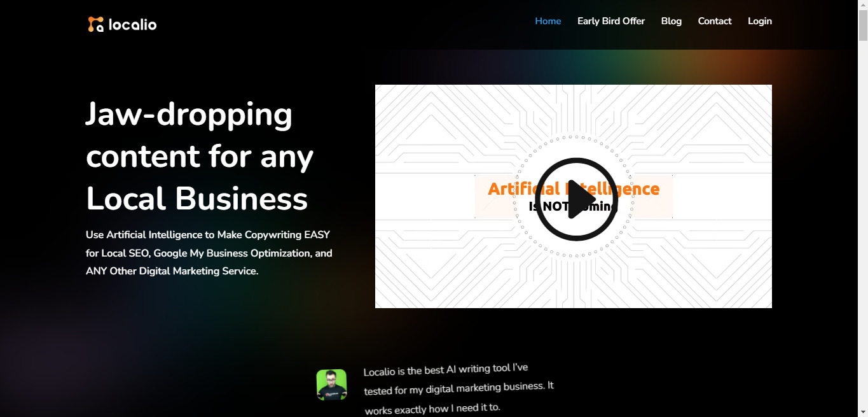Click the testimonial author avatar
868x417 pixels.
tap(332, 385)
